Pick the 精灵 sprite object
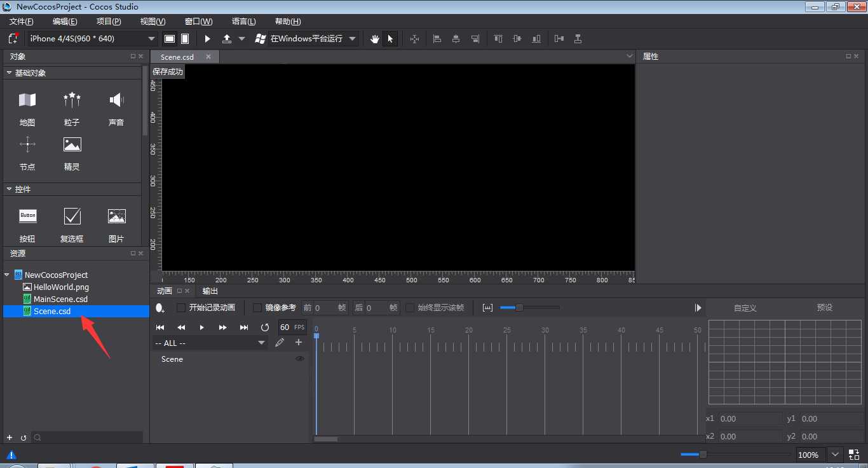 point(72,153)
